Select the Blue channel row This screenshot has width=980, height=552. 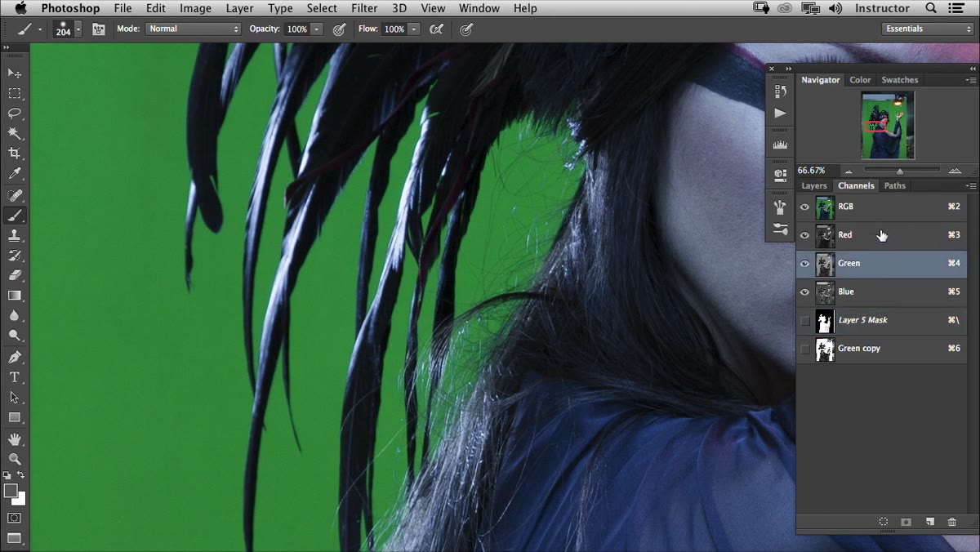tap(881, 292)
